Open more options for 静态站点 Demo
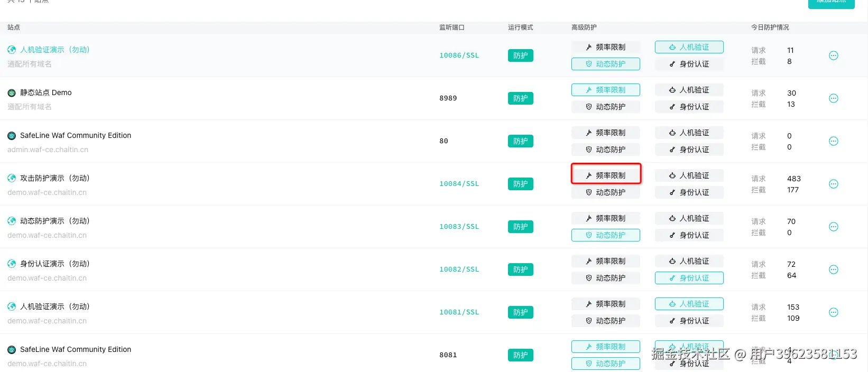Viewport: 868px width, 372px height. coord(833,98)
